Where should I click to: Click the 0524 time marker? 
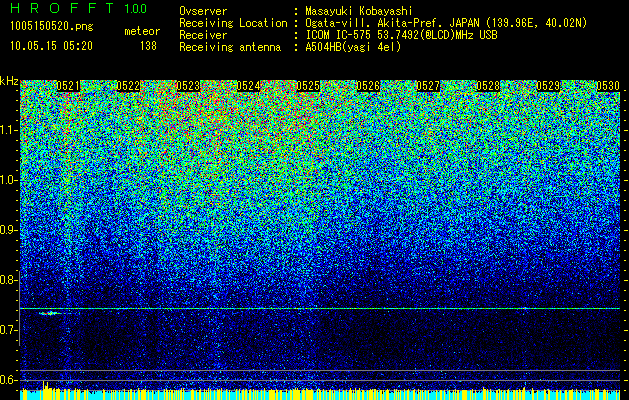(248, 86)
